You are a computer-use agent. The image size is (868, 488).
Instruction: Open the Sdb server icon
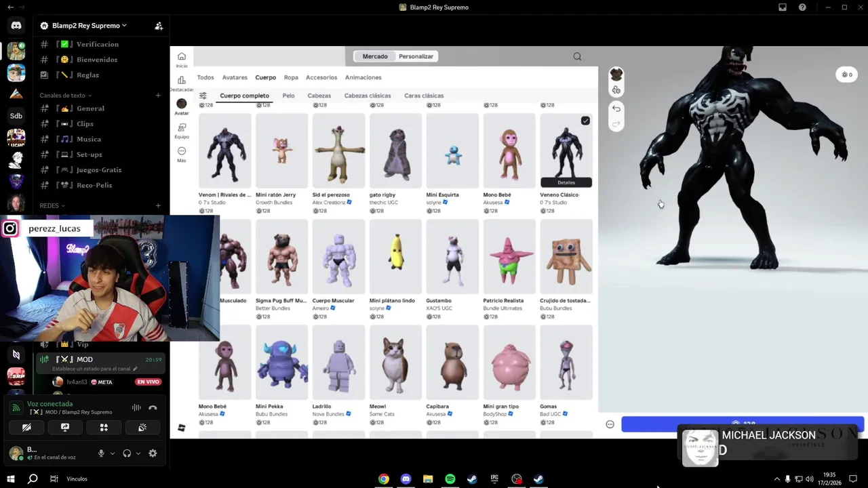[16, 116]
